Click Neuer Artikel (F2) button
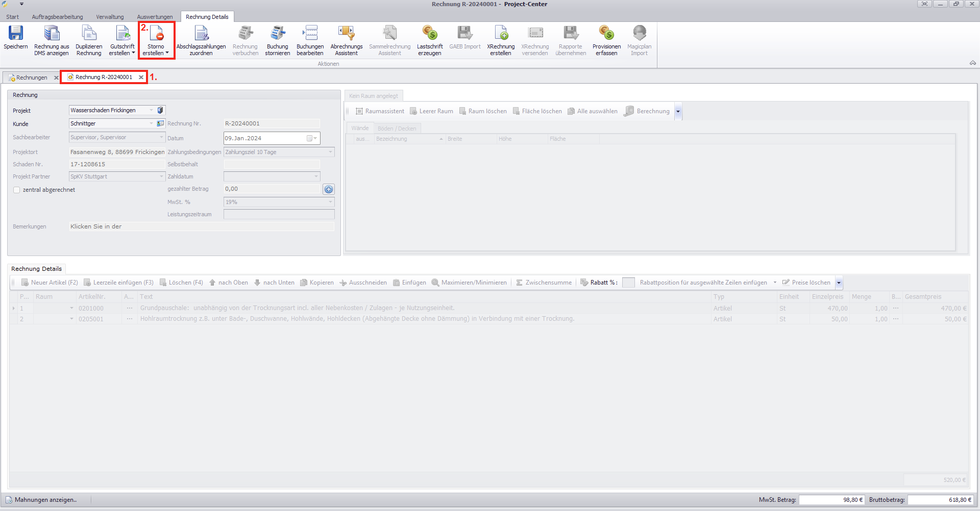The height and width of the screenshot is (511, 980). [x=50, y=283]
